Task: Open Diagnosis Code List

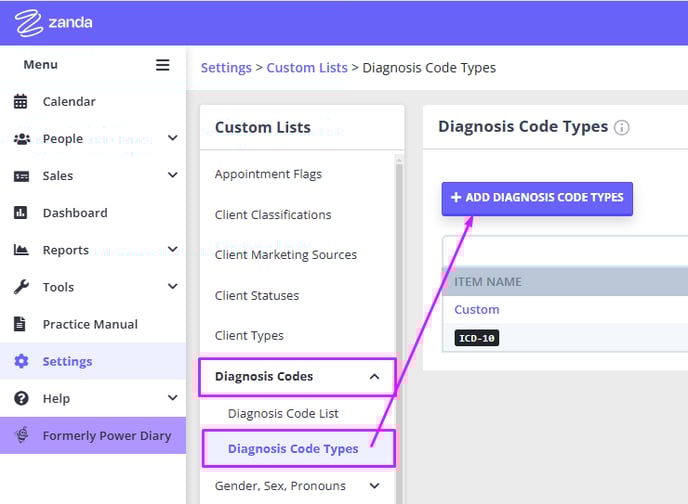Action: 283,414
